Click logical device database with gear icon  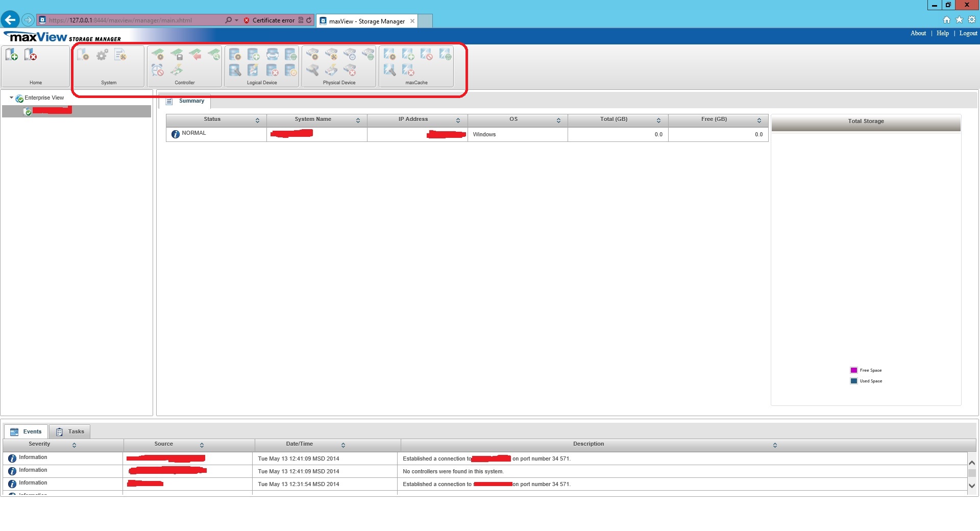[235, 55]
